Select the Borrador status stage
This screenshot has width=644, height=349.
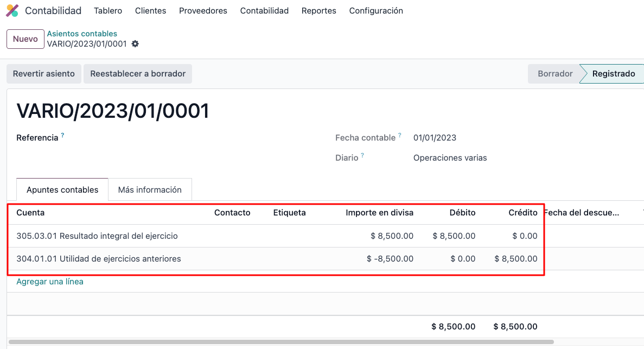[554, 74]
